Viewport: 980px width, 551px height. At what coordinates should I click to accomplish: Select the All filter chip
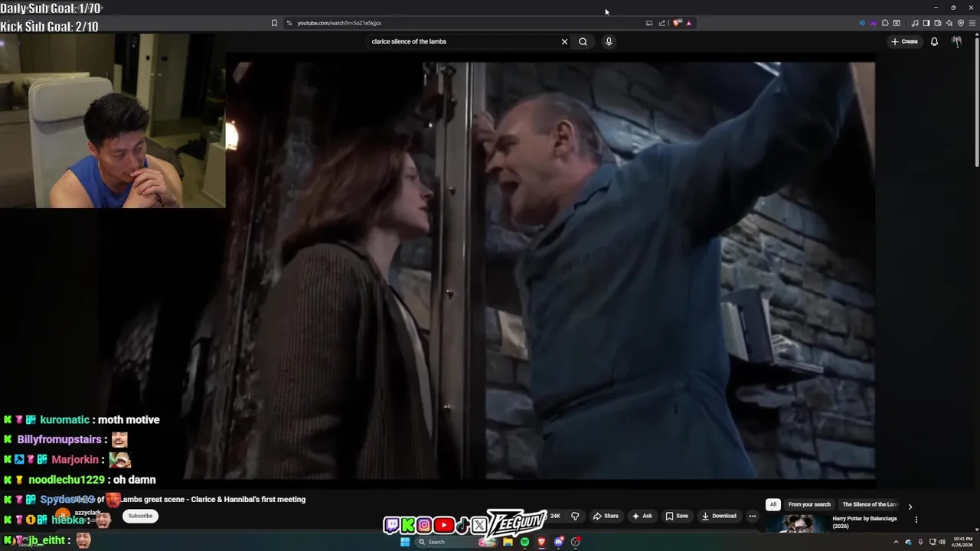point(773,504)
